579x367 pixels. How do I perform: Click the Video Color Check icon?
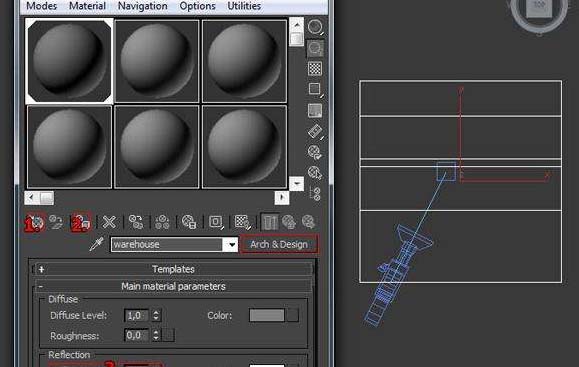click(315, 110)
